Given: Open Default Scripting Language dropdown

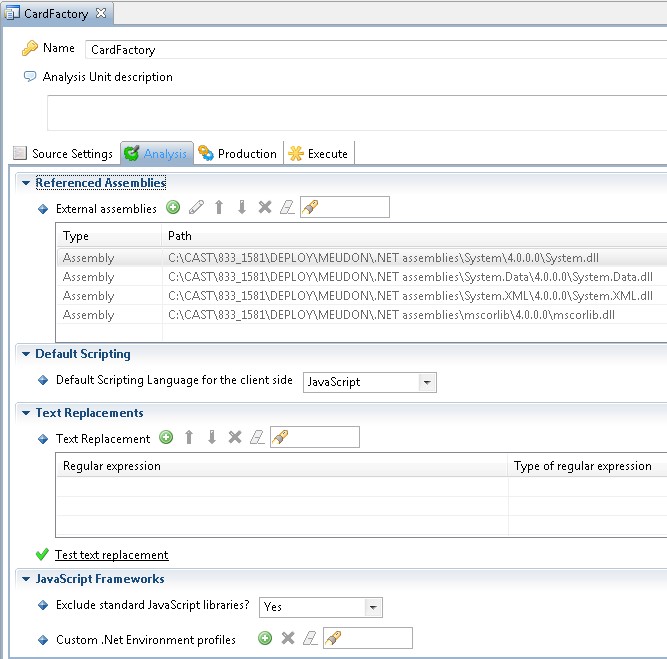Looking at the screenshot, I should (427, 382).
